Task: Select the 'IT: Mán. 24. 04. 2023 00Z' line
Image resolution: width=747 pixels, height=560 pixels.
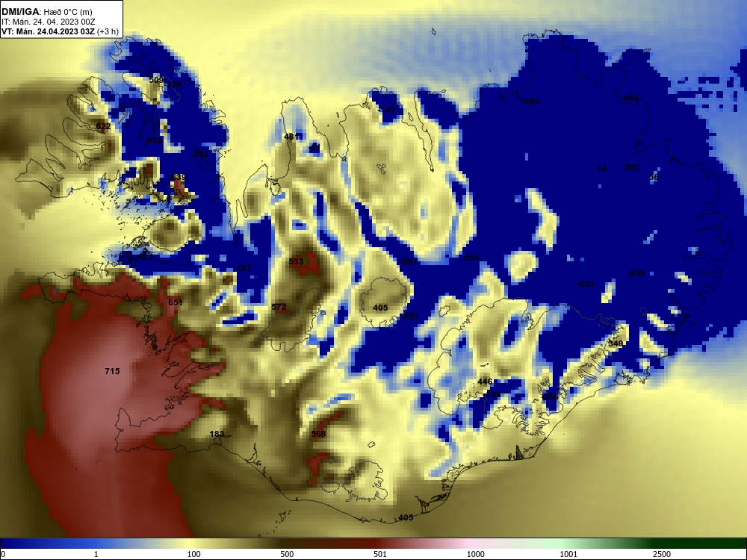Action: click(x=48, y=22)
